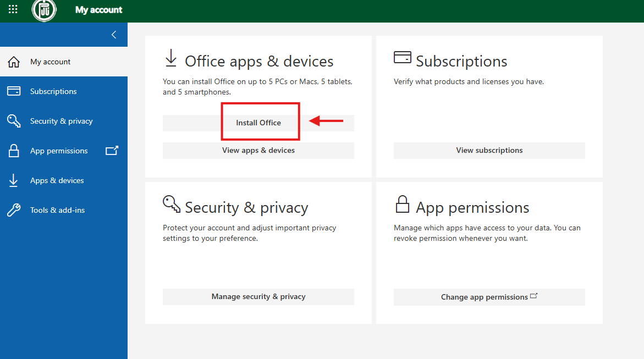The width and height of the screenshot is (644, 359).
Task: Click the card icon beside sidebar Subscriptions
Action: click(x=14, y=91)
